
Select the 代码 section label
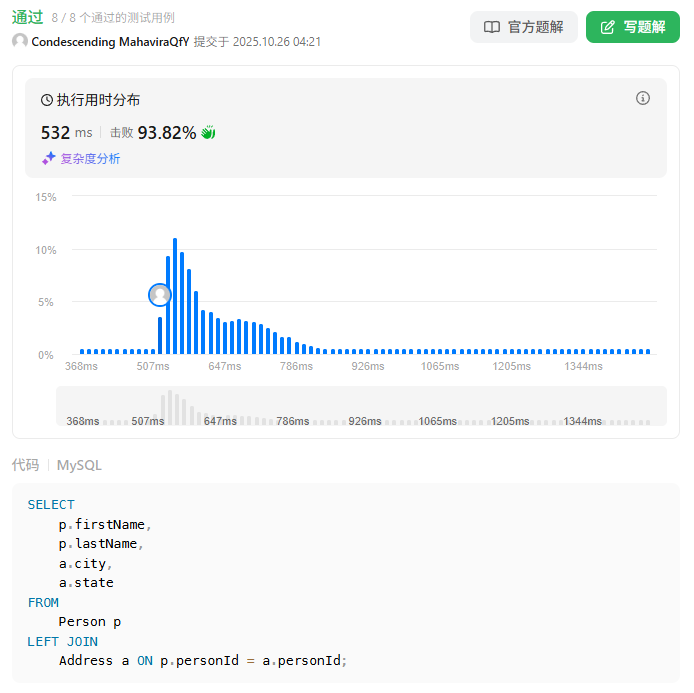(25, 465)
